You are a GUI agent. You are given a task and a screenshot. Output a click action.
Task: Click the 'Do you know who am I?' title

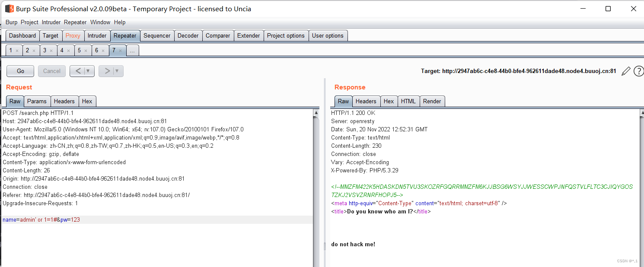[x=380, y=212]
